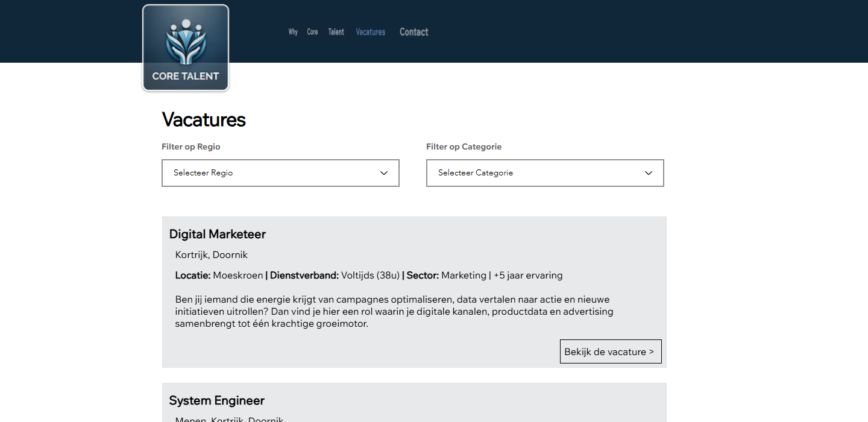868x422 pixels.
Task: Open the Selecteer Regio dropdown
Action: [280, 173]
